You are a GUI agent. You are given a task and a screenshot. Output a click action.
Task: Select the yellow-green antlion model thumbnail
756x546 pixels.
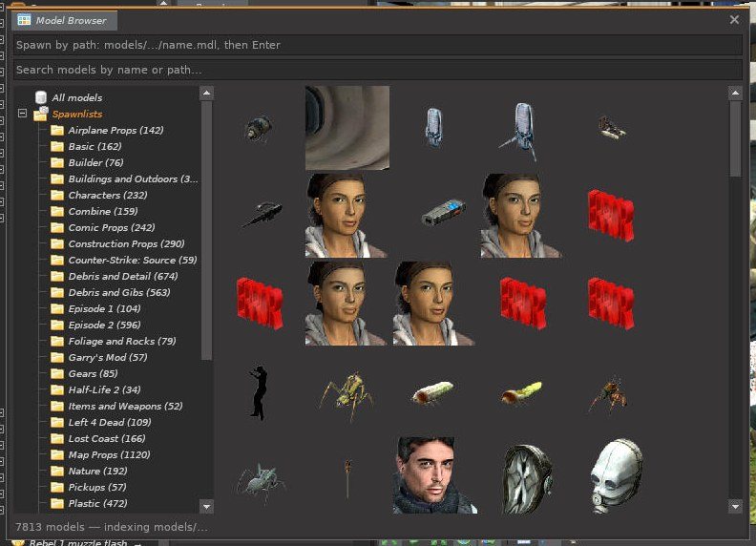click(x=346, y=395)
